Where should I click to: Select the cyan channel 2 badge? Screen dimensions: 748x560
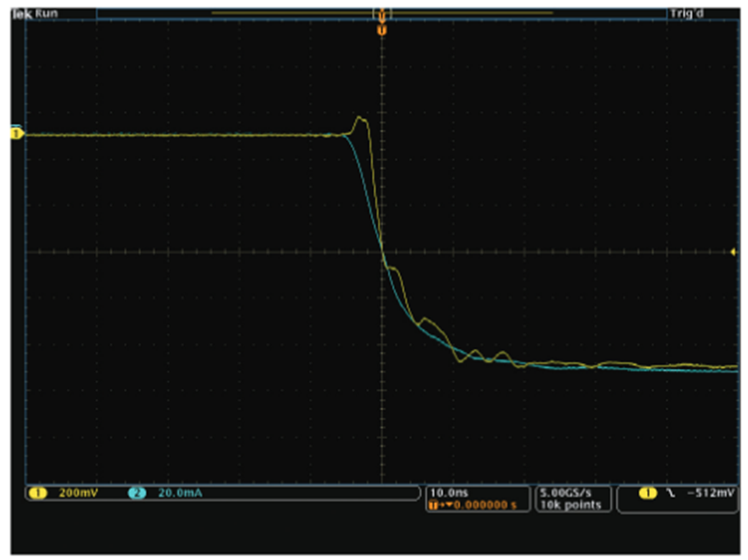coord(137,493)
